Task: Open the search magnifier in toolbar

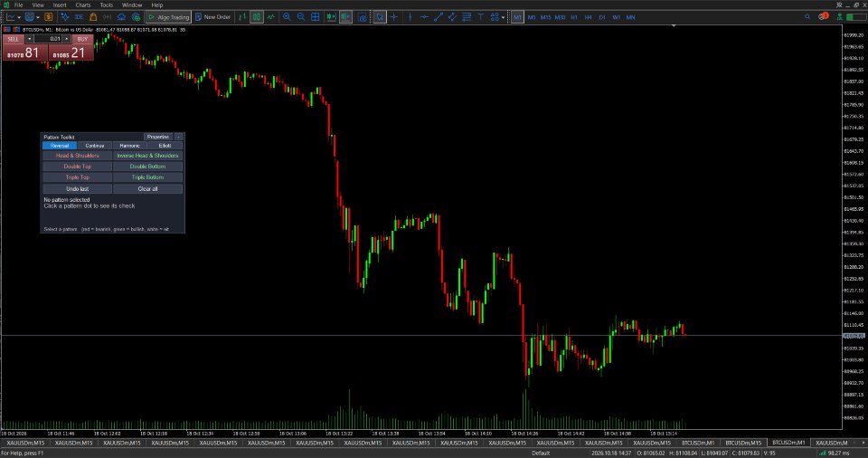Action: pyautogui.click(x=807, y=17)
